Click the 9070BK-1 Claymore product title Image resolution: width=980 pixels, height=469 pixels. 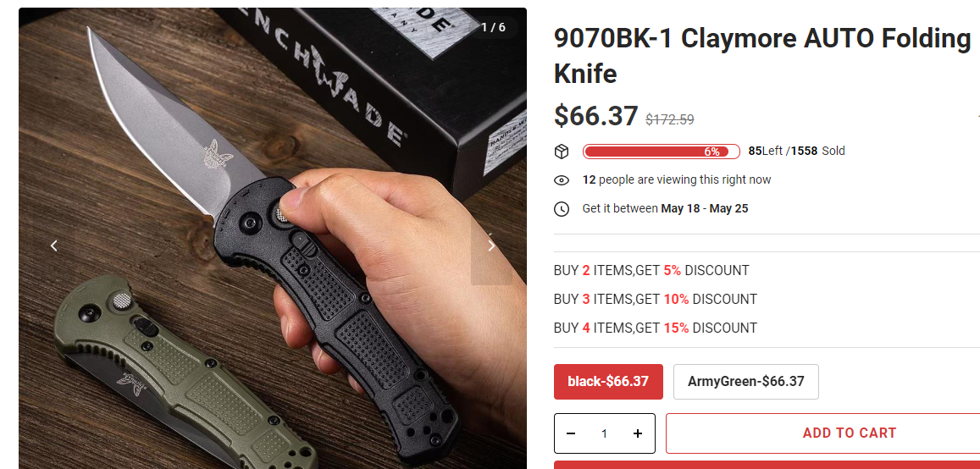tap(762, 56)
